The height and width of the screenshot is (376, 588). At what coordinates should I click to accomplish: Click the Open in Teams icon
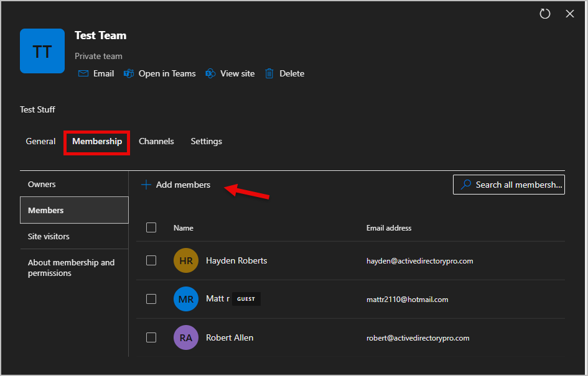point(129,73)
